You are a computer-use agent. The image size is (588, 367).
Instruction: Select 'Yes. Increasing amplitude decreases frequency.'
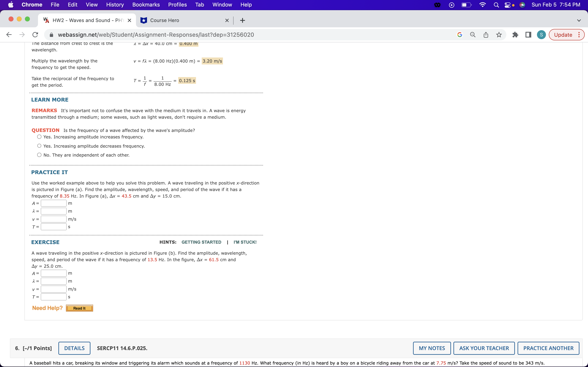pos(39,146)
